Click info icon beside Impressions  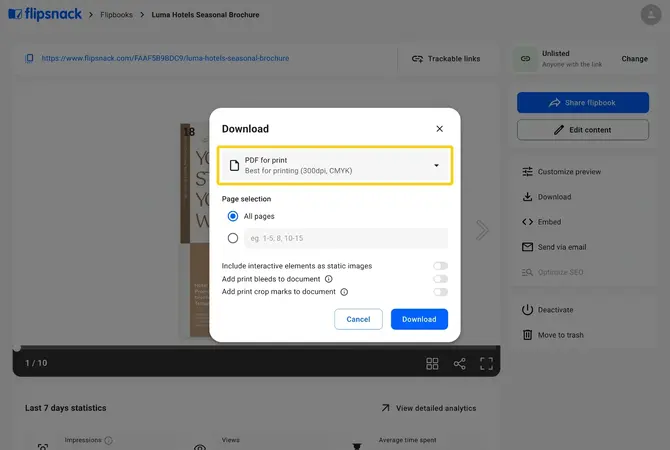pos(109,440)
